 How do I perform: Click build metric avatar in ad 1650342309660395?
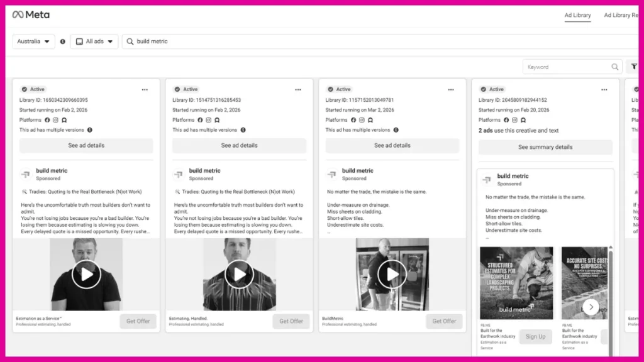[x=26, y=175]
